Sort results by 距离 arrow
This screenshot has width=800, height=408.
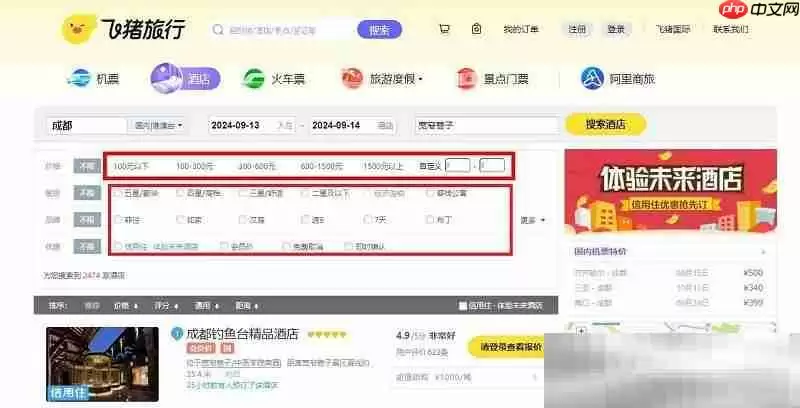[257, 307]
